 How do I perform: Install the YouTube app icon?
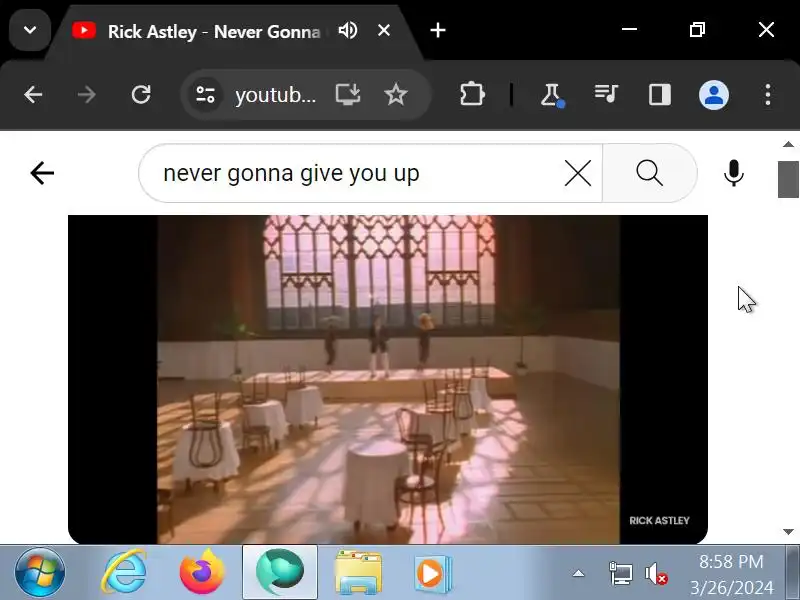pyautogui.click(x=348, y=94)
